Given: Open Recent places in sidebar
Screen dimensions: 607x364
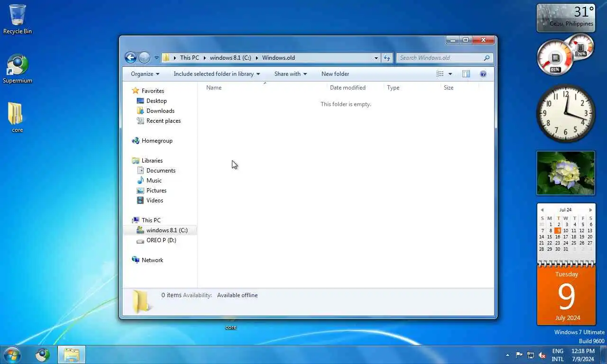Looking at the screenshot, I should pyautogui.click(x=158, y=121).
